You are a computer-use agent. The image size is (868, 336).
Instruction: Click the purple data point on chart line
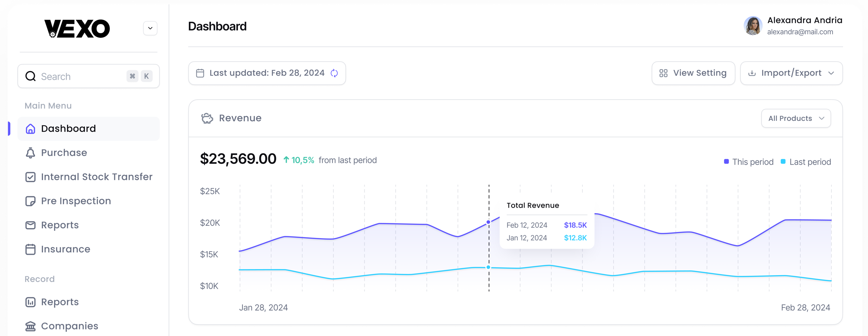click(x=488, y=222)
